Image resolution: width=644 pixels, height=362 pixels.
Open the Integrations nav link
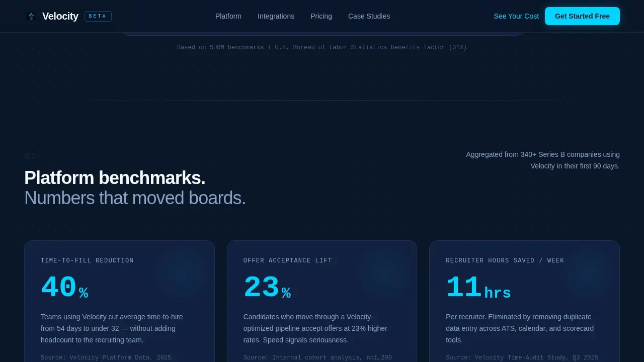[276, 16]
